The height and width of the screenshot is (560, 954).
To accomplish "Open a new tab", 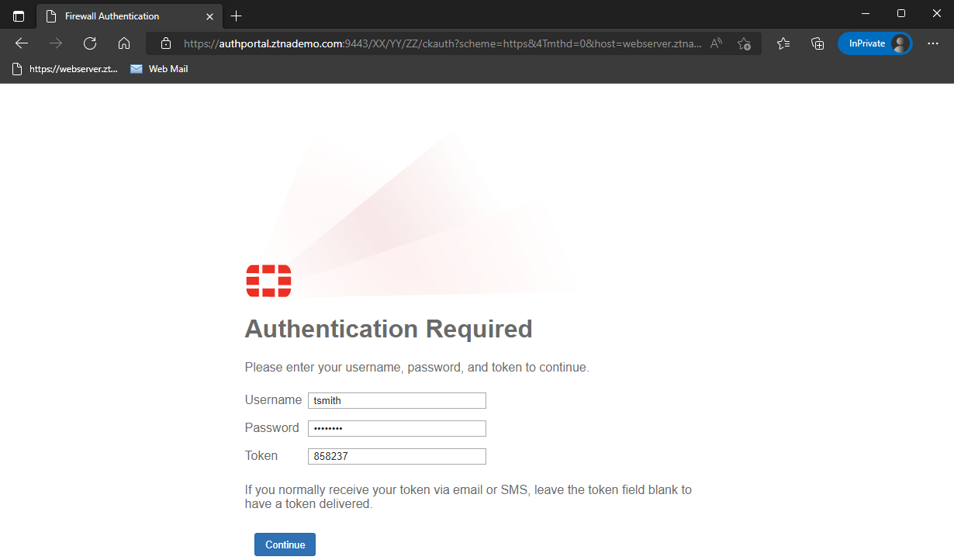I will coord(237,16).
